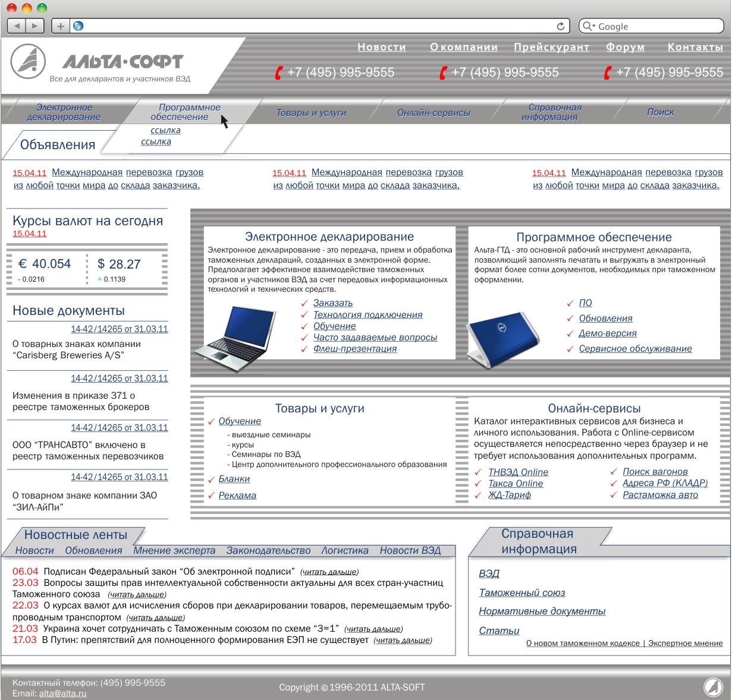Click first ссылка in the dropdown submenu
The width and height of the screenshot is (732, 700).
pos(165,130)
